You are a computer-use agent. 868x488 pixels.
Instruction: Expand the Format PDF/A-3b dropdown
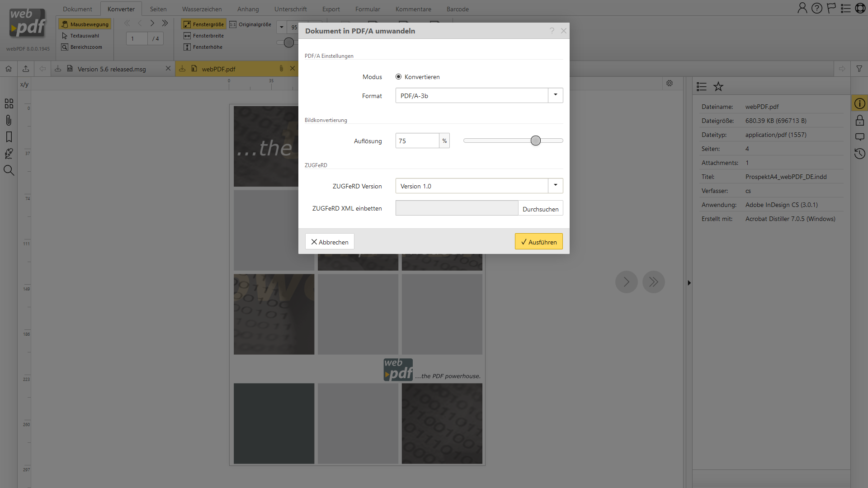pyautogui.click(x=555, y=95)
